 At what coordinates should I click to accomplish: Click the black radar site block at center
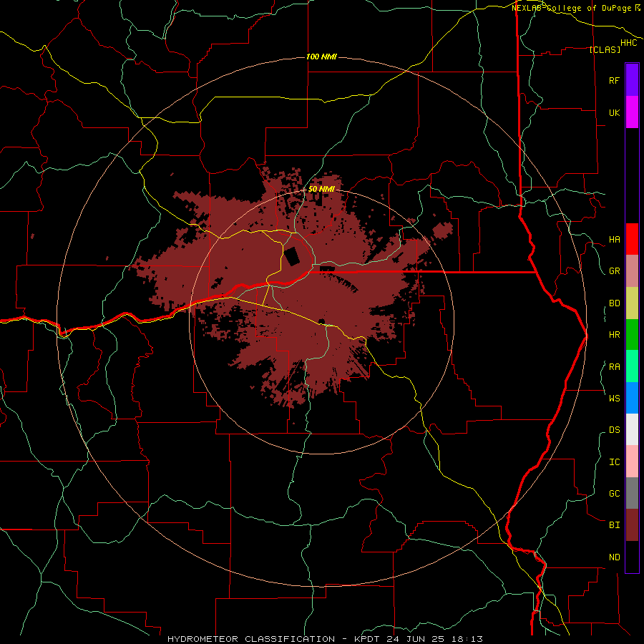pos(292,257)
